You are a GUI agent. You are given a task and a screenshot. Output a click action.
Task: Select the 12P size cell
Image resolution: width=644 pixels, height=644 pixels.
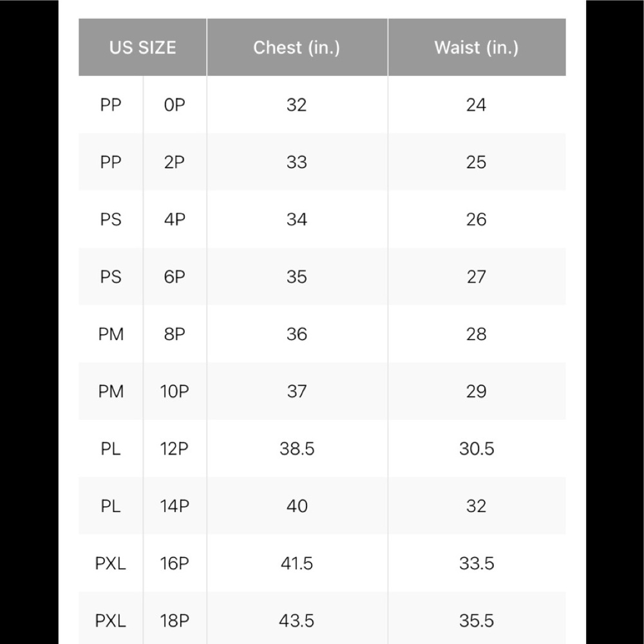tap(175, 449)
